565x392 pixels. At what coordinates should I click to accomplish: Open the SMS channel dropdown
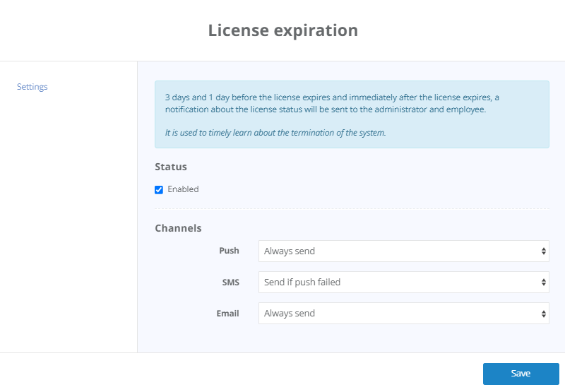point(403,282)
